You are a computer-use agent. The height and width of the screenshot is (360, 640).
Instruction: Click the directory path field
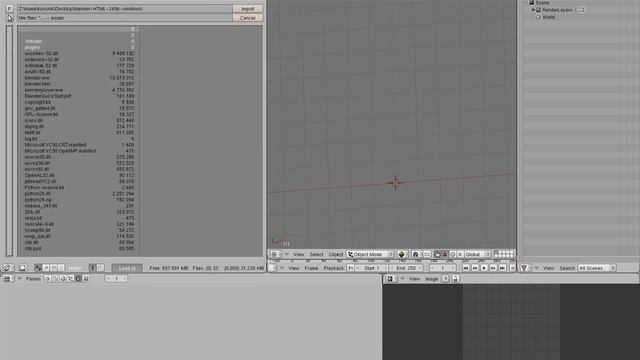pyautogui.click(x=124, y=9)
